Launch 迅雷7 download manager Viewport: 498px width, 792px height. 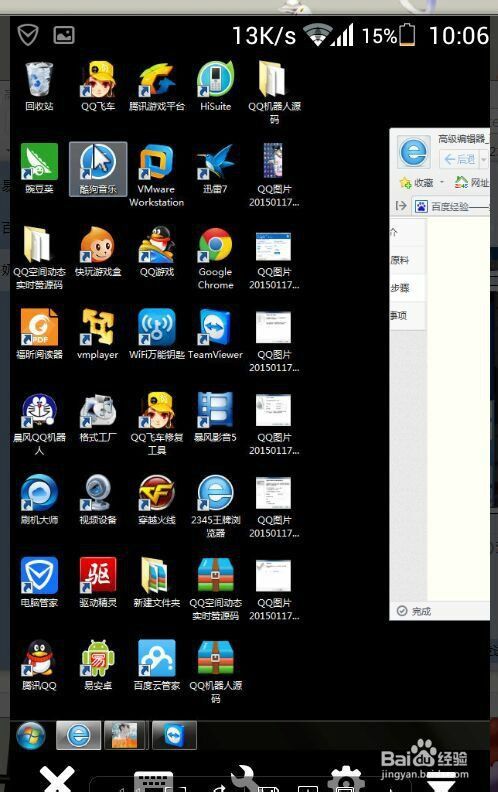click(x=215, y=169)
